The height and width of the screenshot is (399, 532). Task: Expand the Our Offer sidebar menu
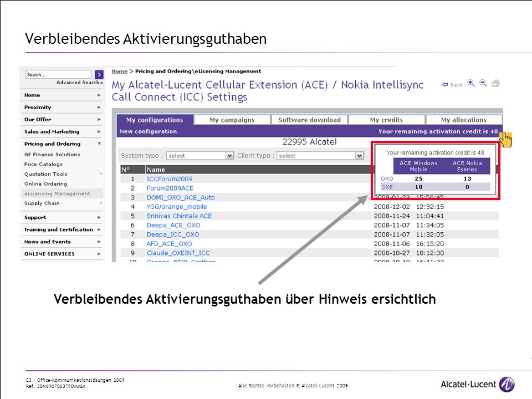pos(62,120)
